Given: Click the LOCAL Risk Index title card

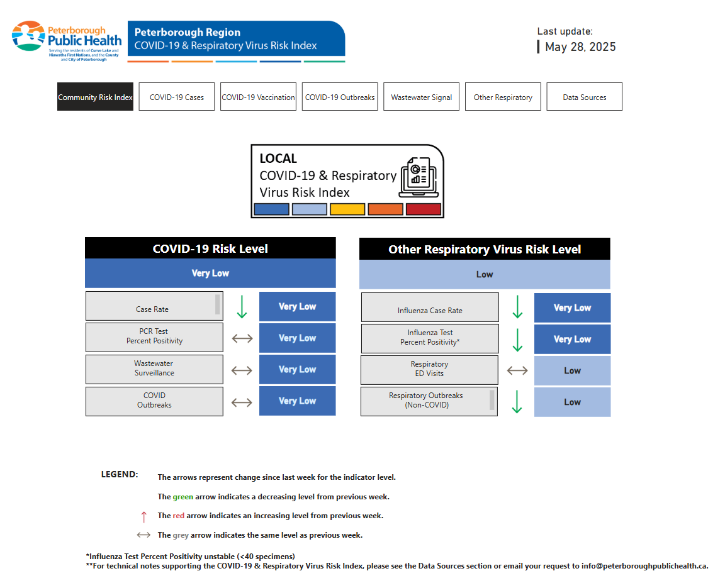Looking at the screenshot, I should pyautogui.click(x=347, y=180).
